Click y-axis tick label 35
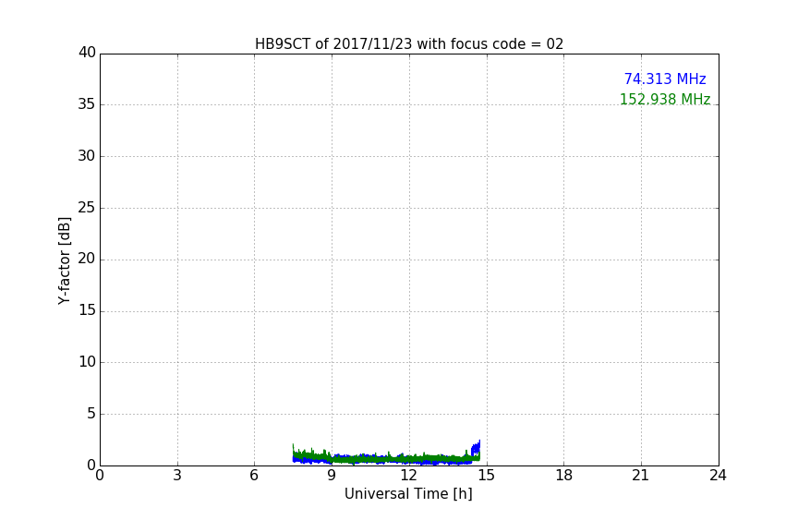Viewport: 798px width, 532px height. tap(87, 104)
